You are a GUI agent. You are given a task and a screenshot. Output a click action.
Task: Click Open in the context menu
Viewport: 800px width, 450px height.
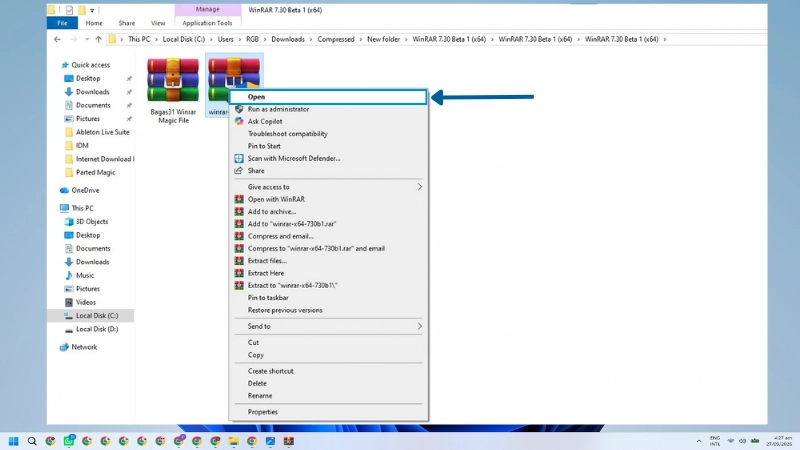point(328,97)
